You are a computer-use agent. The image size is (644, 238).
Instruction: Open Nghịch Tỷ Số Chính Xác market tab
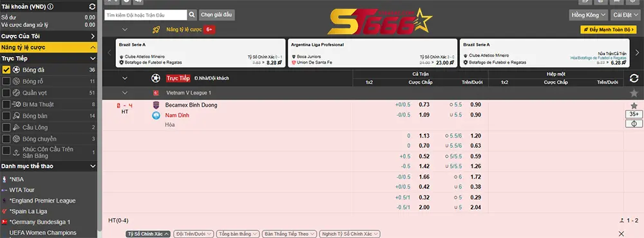click(x=350, y=234)
